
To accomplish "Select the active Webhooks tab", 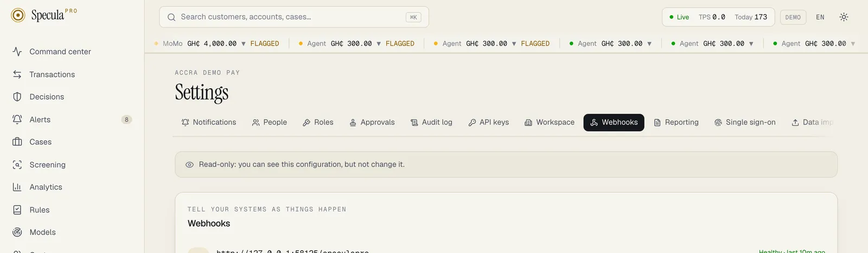I will point(614,122).
